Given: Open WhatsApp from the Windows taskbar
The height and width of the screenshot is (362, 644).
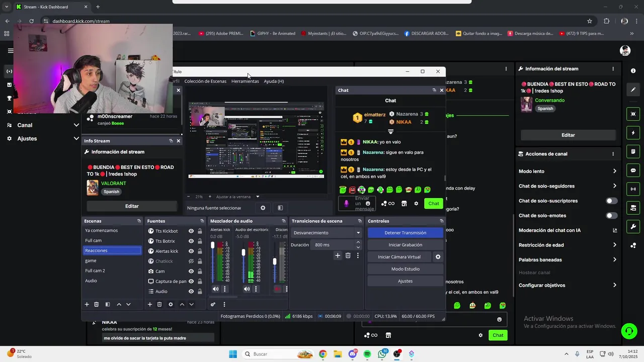Looking at the screenshot, I should 382,354.
